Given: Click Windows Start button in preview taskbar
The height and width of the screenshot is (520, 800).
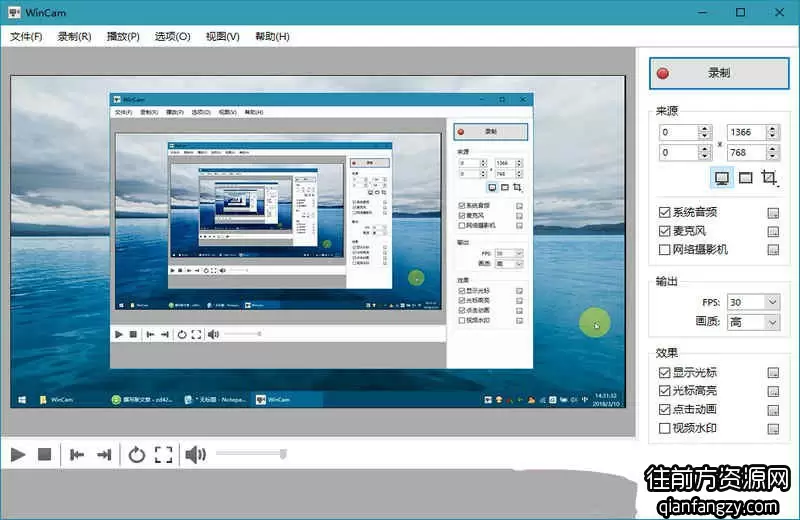Looking at the screenshot, I should click(22, 400).
